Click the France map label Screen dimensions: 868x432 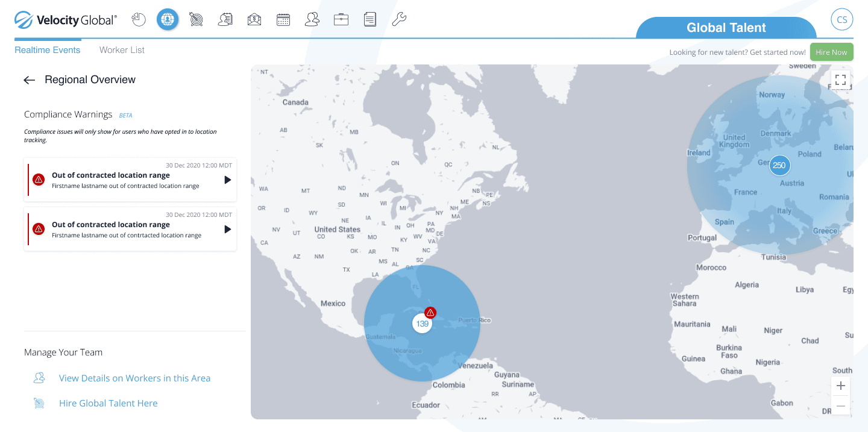pos(746,192)
